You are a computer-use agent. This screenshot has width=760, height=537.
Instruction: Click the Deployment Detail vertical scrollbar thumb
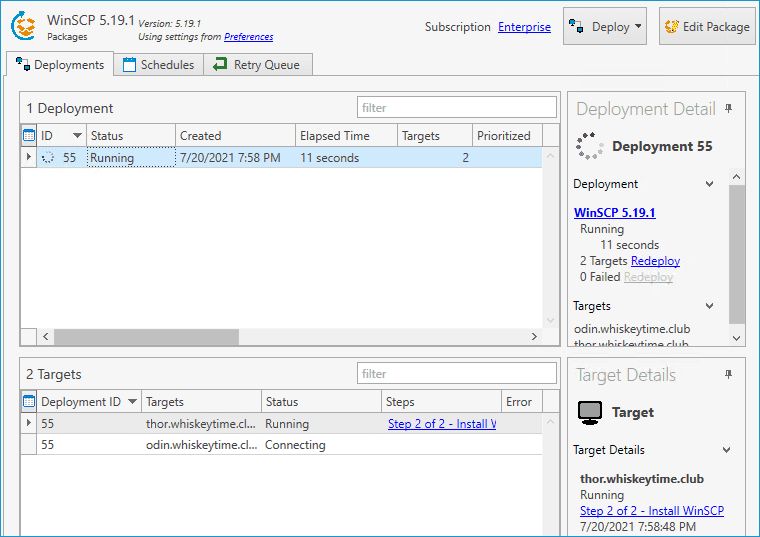pyautogui.click(x=737, y=254)
